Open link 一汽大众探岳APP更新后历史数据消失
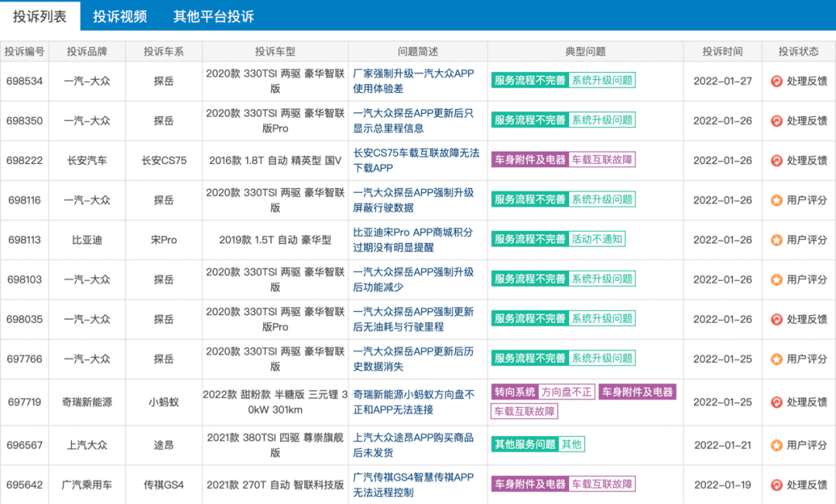 [413, 359]
